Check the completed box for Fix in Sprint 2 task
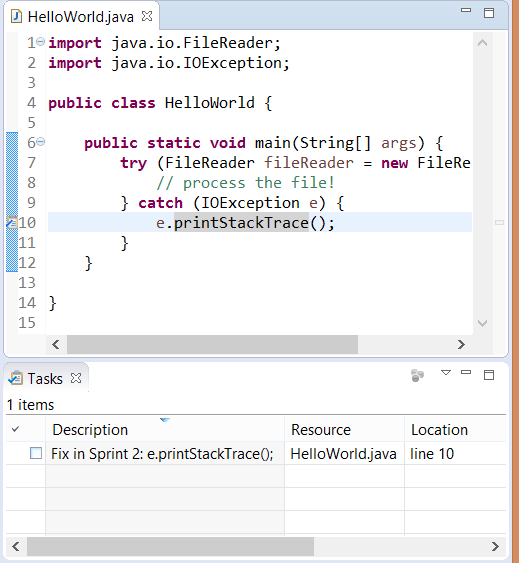The width and height of the screenshot is (519, 563). click(36, 453)
